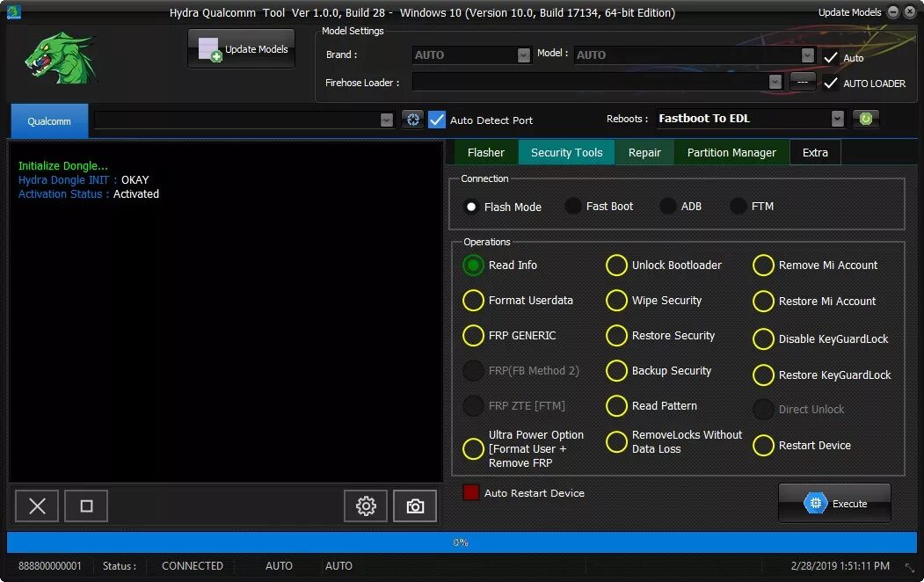Click the X clear log icon
The width and height of the screenshot is (924, 582).
pos(37,506)
